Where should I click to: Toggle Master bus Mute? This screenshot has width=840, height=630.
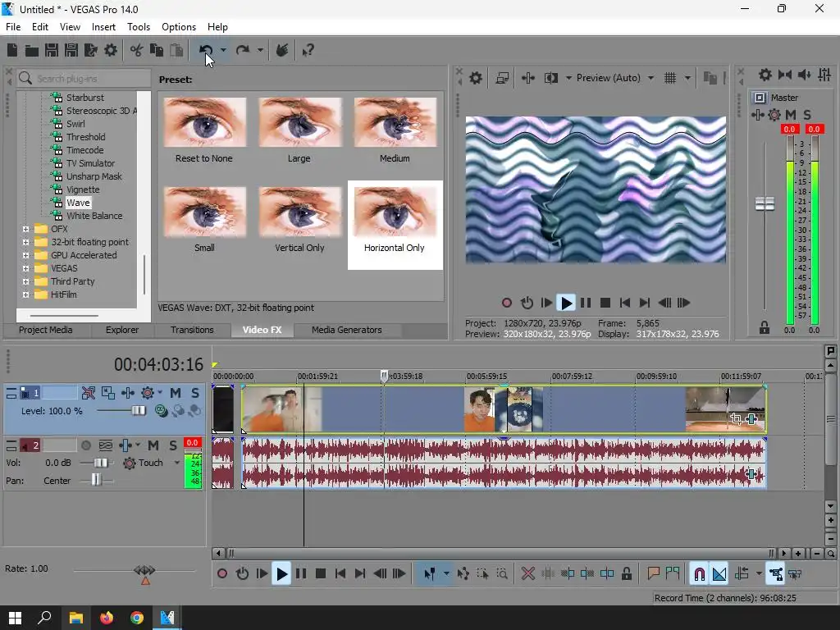791,115
